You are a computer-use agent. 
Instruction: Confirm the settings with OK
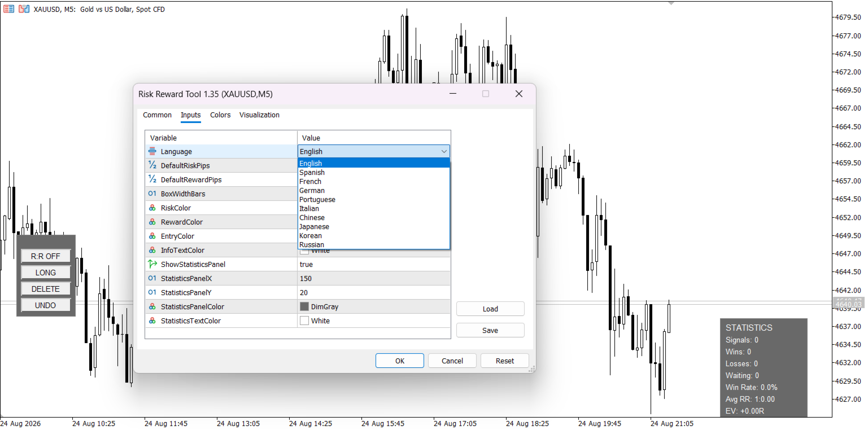[400, 361]
